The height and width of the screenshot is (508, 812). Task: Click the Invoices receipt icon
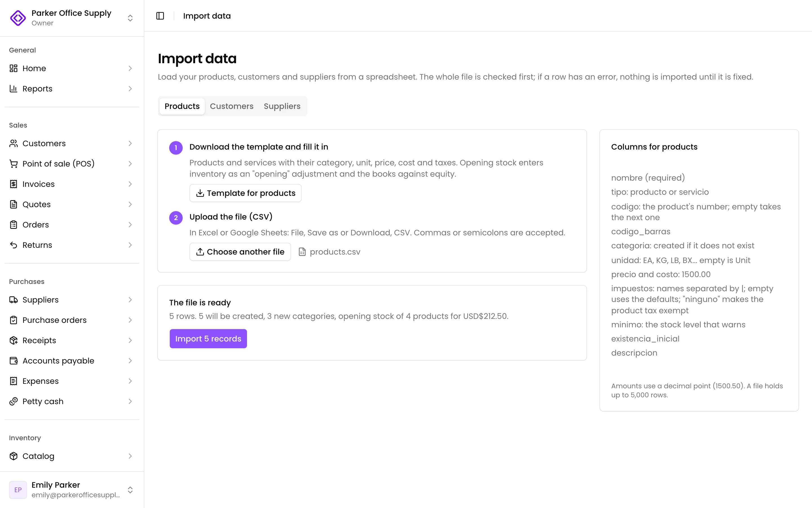click(14, 184)
